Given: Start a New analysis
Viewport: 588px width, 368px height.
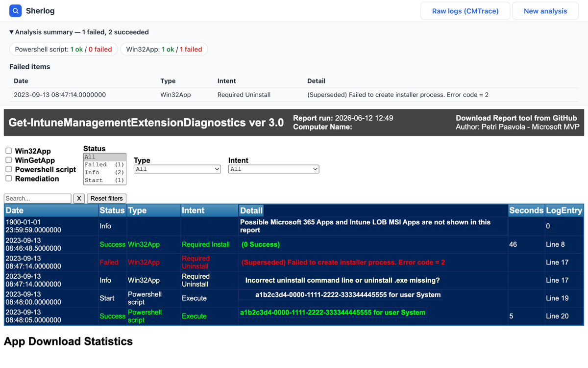Looking at the screenshot, I should tap(545, 11).
